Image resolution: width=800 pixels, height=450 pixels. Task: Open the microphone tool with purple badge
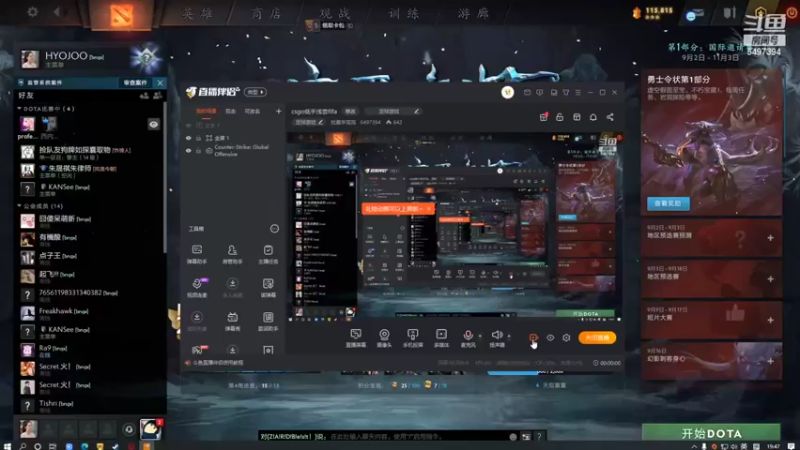[x=196, y=287]
